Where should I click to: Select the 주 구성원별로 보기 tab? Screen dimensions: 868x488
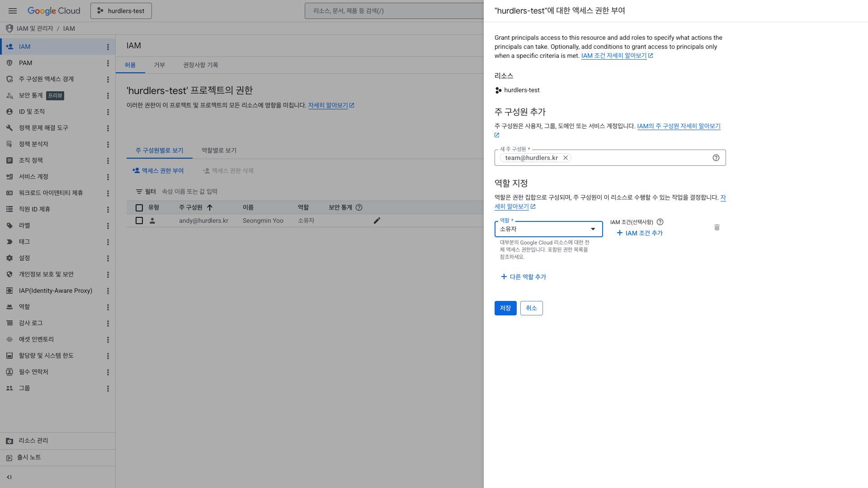click(160, 150)
